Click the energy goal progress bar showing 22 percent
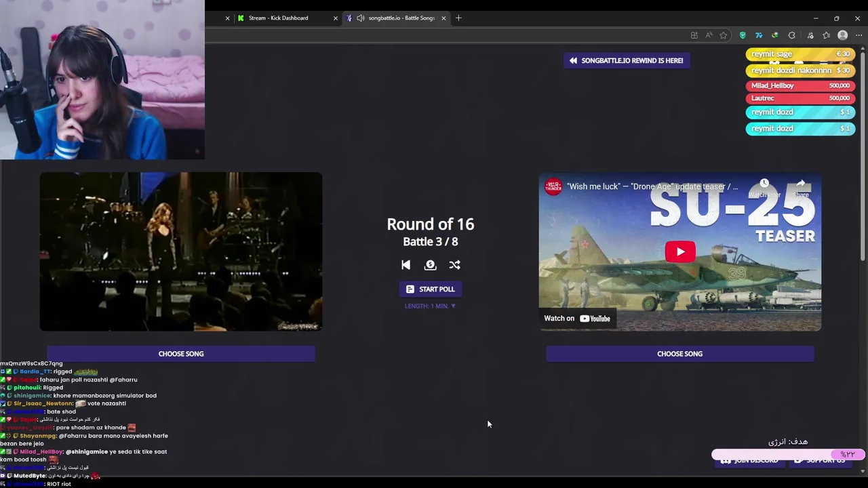Image resolution: width=868 pixels, height=488 pixels. pos(788,454)
